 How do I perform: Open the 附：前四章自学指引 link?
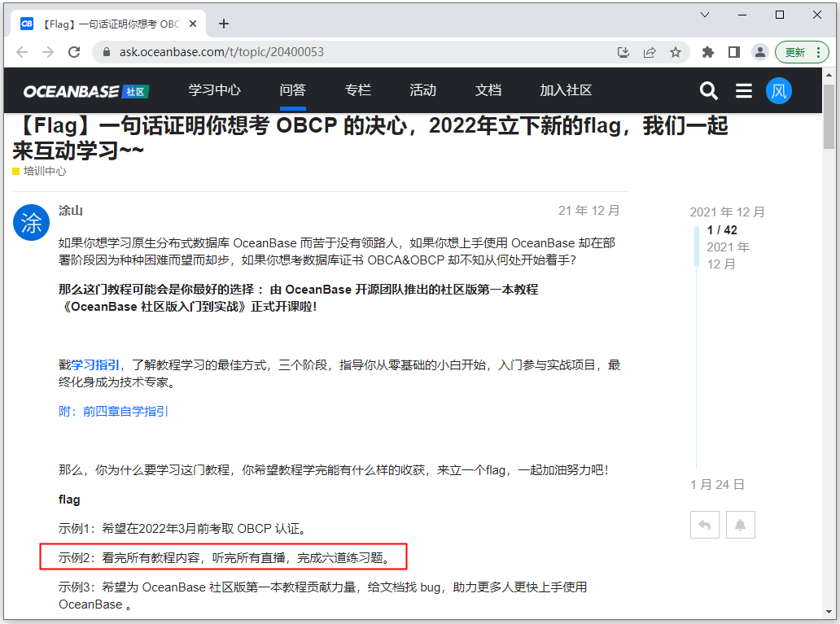114,412
